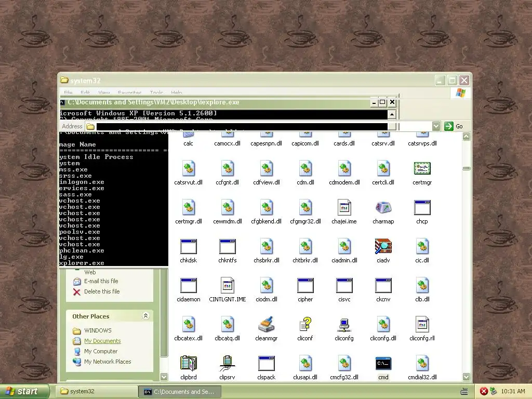
Task: Select the cdfview.dll file icon
Action: point(267,169)
